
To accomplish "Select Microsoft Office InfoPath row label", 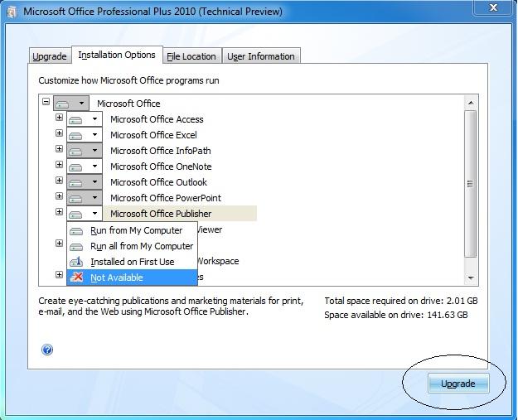I will 161,151.
